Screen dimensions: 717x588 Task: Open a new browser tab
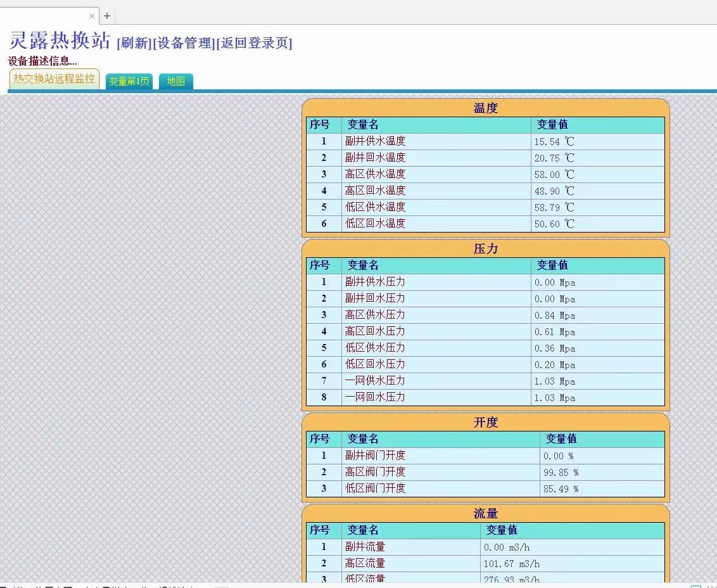click(107, 16)
